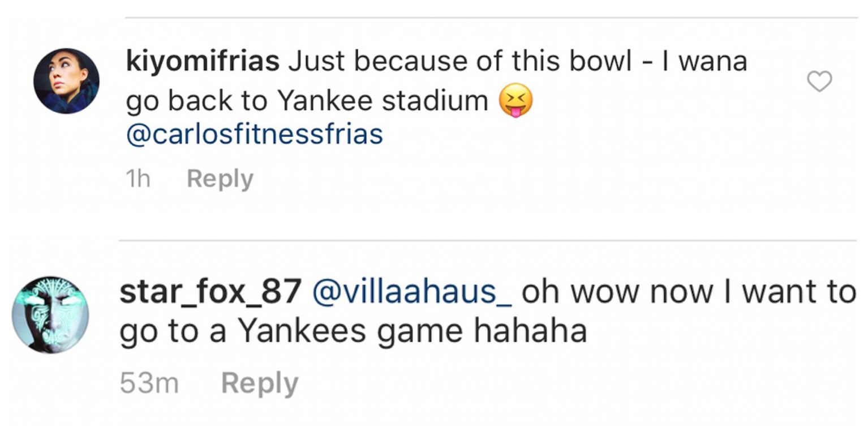Open the @carlosfitnessfrias mention
The image size is (868, 426).
pos(254,135)
